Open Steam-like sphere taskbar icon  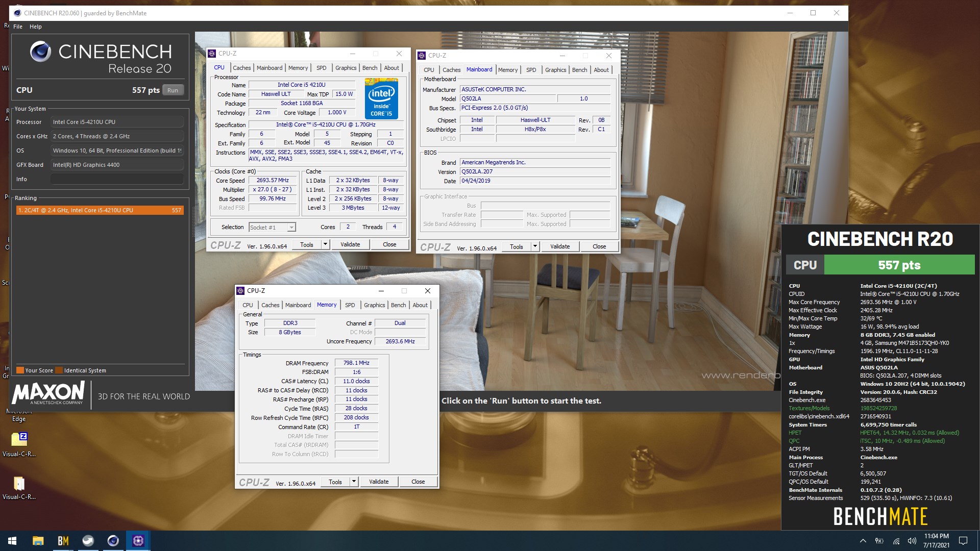click(x=88, y=541)
